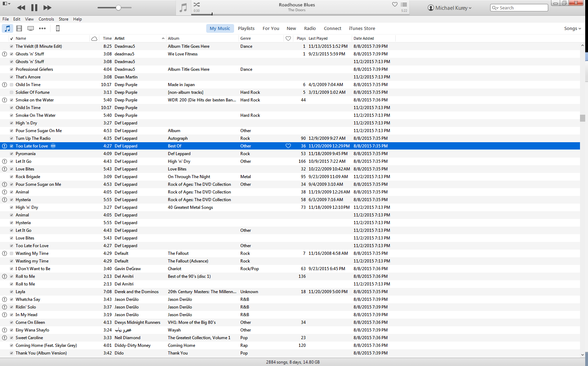Click the Love heart column header
This screenshot has height=366, width=588.
[x=288, y=39]
